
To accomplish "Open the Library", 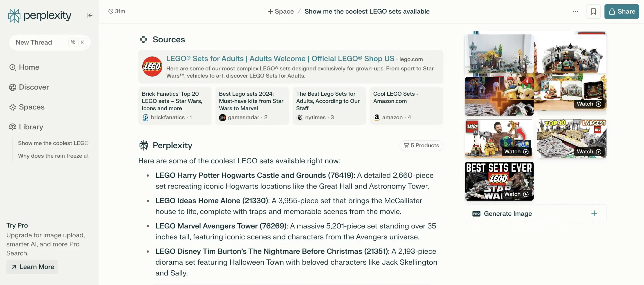I will click(26, 127).
